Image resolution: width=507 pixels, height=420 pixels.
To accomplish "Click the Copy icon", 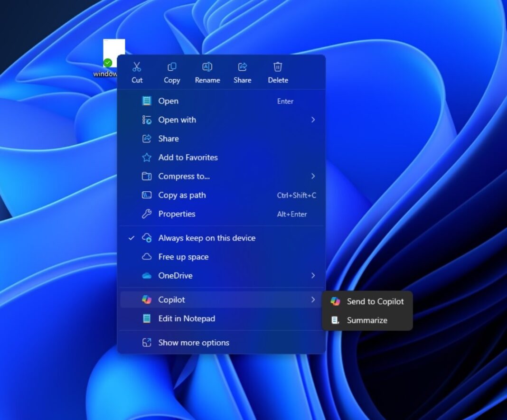I will click(x=171, y=66).
